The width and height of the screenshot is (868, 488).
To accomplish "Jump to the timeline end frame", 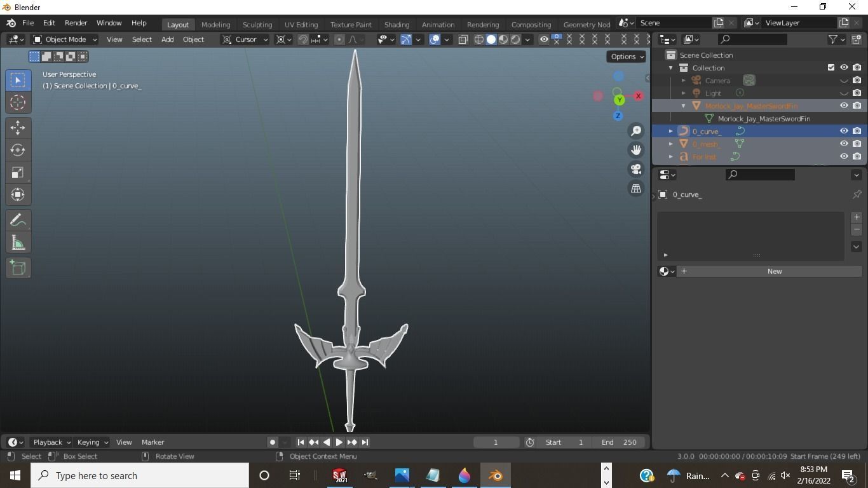I will click(365, 442).
